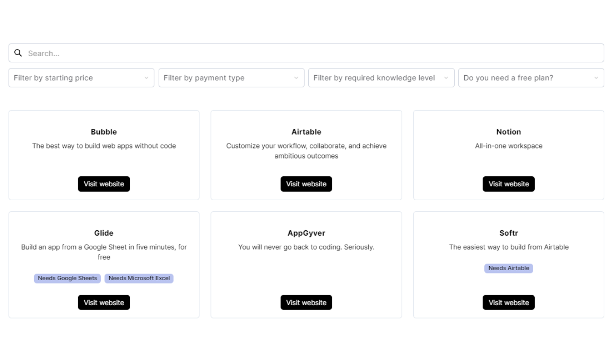The height and width of the screenshot is (364, 609).
Task: Visit the Airtable website
Action: pyautogui.click(x=306, y=183)
